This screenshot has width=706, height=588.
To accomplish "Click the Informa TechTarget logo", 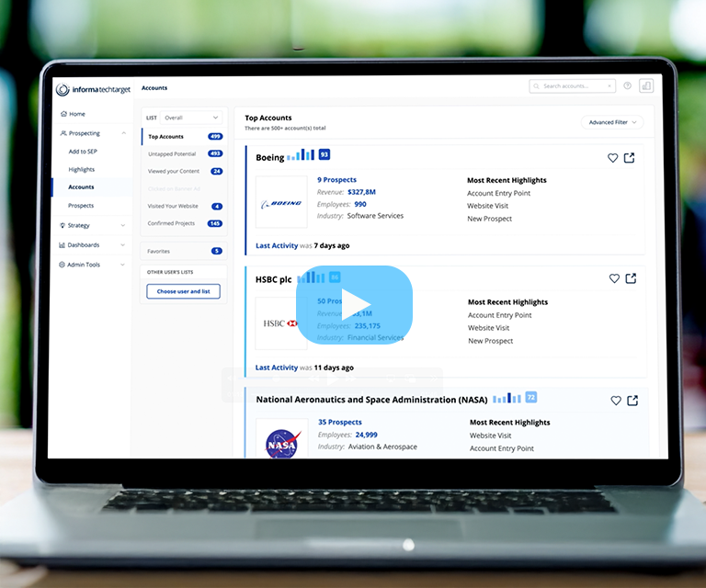I will 93,89.
